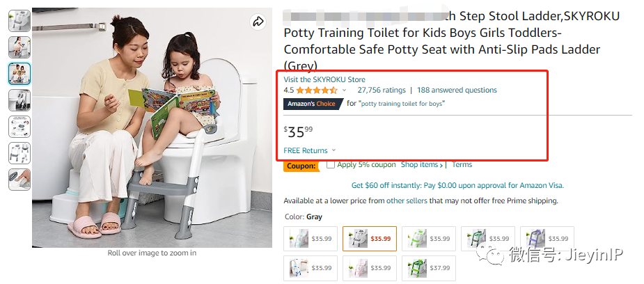Check the Apply 5% coupon checkbox
644x284 pixels.
pyautogui.click(x=330, y=164)
